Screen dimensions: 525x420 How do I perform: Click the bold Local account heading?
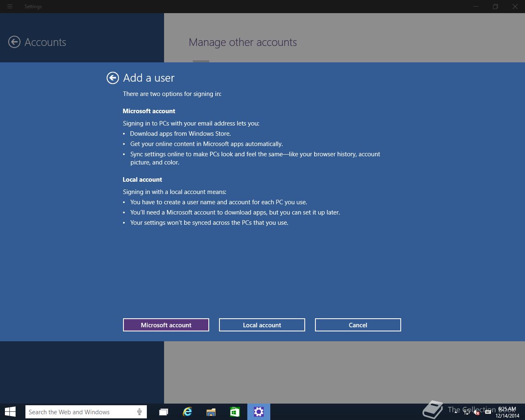point(142,180)
